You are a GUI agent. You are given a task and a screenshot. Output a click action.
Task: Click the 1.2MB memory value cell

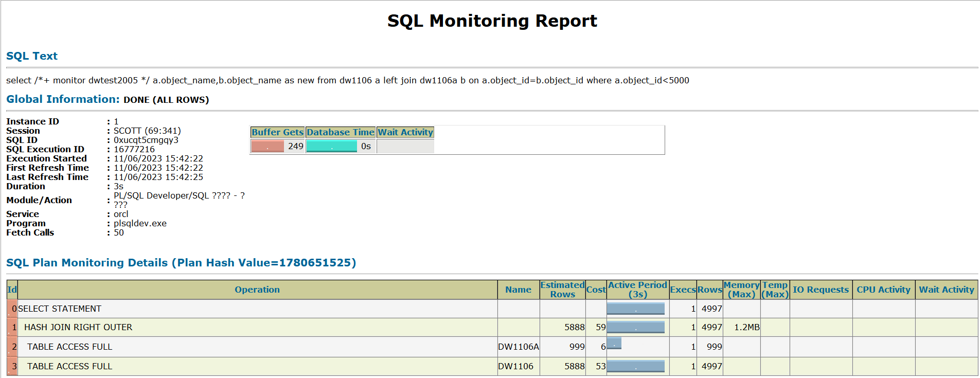[x=746, y=327]
